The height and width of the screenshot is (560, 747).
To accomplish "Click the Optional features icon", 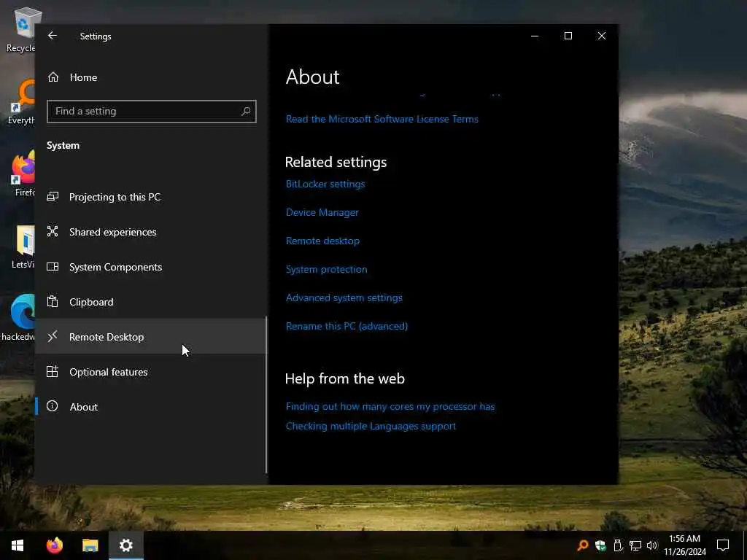I will [x=53, y=371].
